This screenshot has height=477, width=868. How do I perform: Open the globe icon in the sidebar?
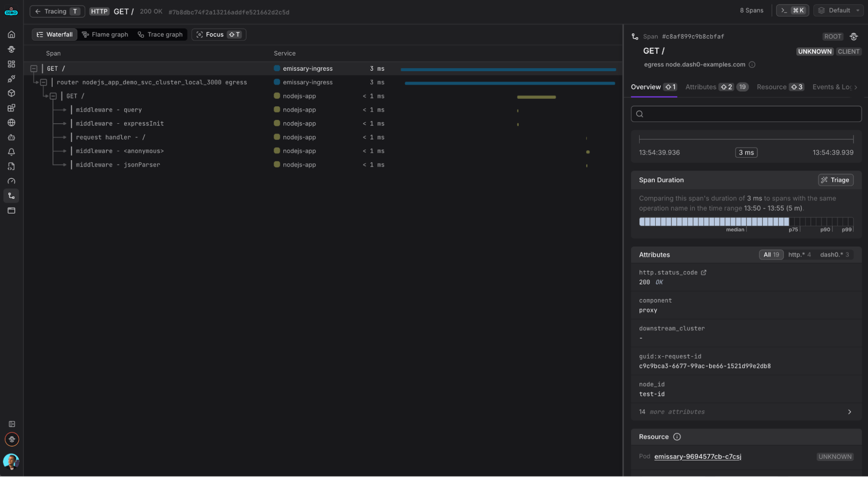pos(12,123)
